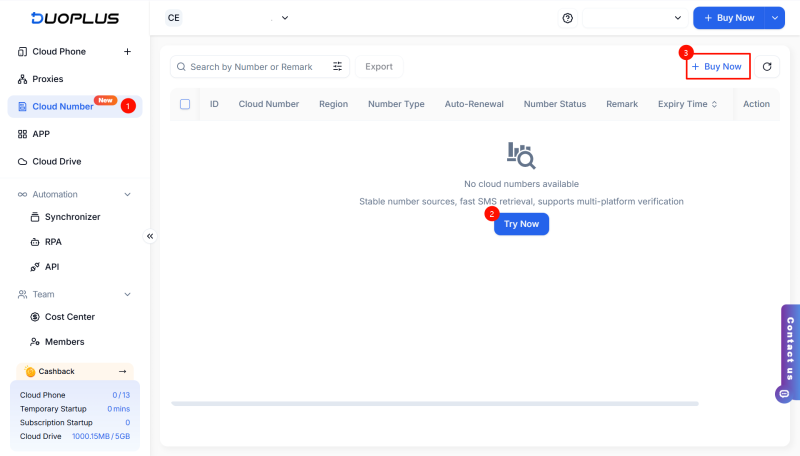Click the refresh icon near Buy Now
Screen dimensions: 800x456
[767, 67]
